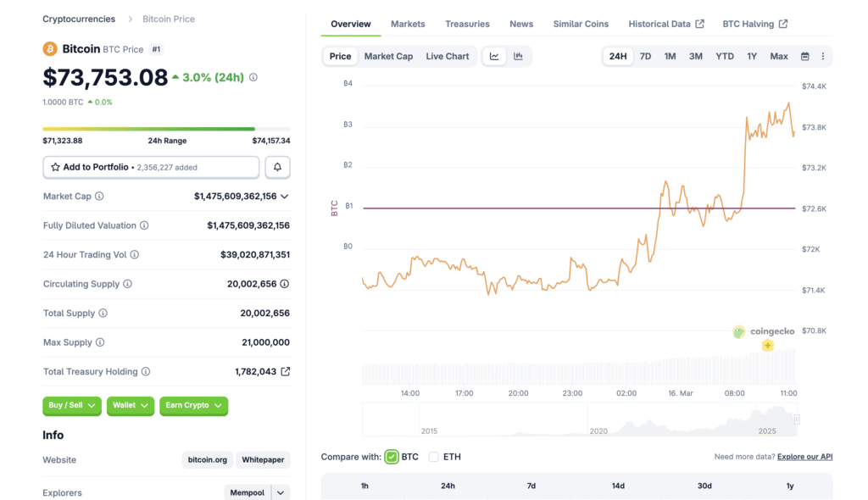Open the Similar Coins tab
Viewport: 868px width, 500px height.
[581, 24]
